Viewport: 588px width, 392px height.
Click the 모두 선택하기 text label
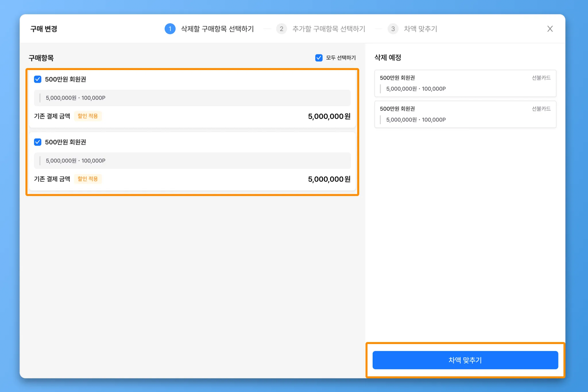[x=341, y=58]
